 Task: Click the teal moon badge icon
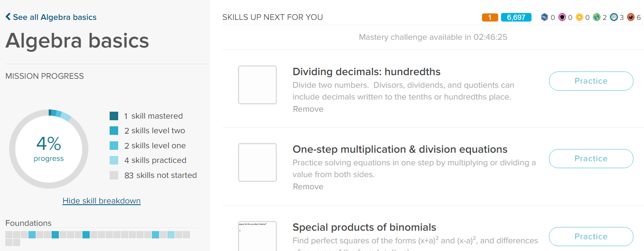coord(614,17)
